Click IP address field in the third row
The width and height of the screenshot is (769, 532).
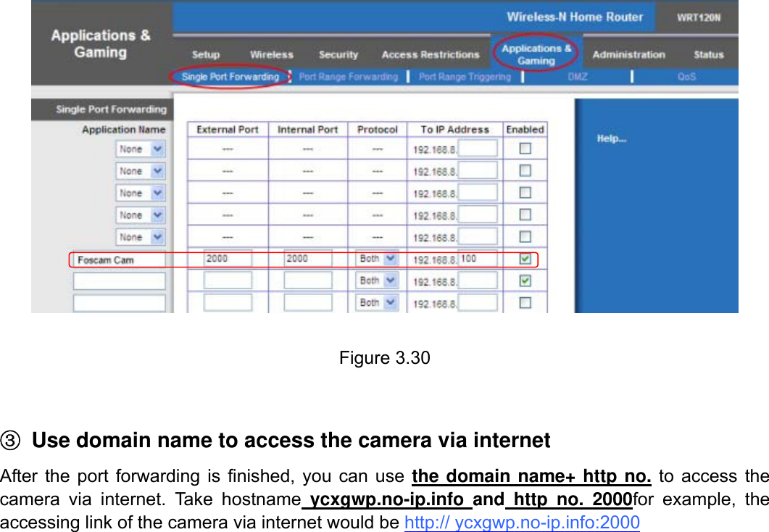point(478,192)
